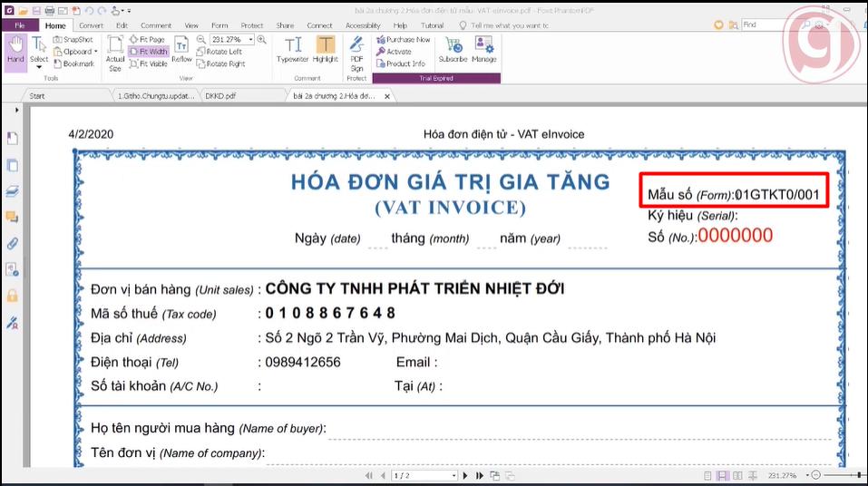Viewport: 868px width, 486px height.
Task: Select the Highlight tool
Action: (325, 49)
